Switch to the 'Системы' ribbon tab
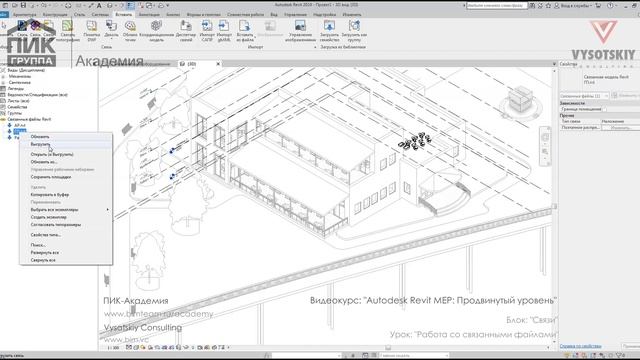Screen dimensions: 640x360 [x=100, y=15]
